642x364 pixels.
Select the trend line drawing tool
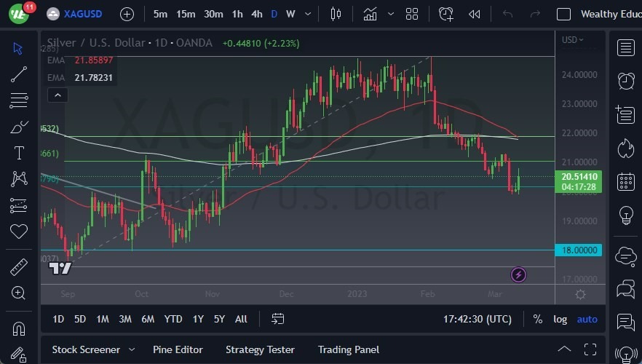(19, 74)
